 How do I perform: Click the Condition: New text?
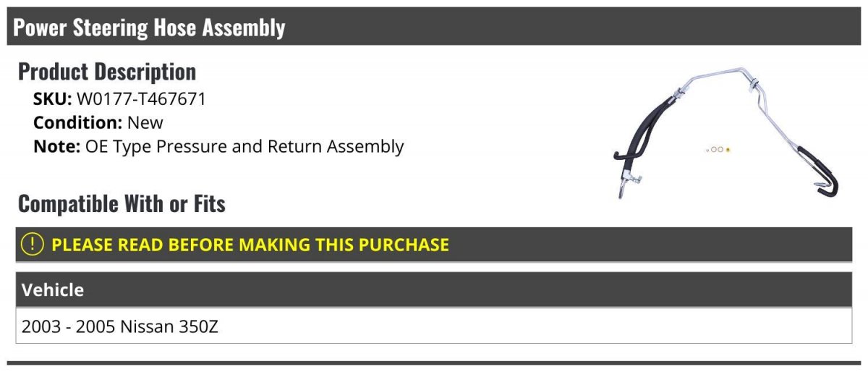click(98, 122)
